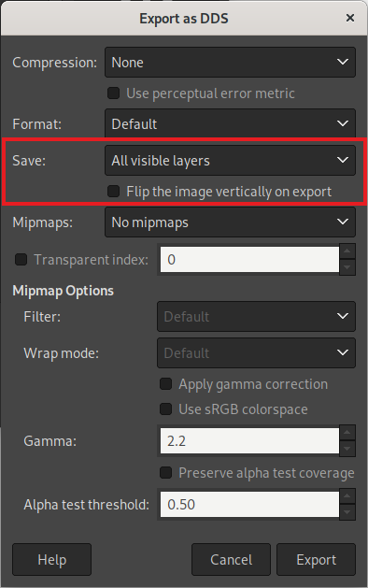Click the Export as DDS title text
This screenshot has width=368, height=588.
point(184,19)
